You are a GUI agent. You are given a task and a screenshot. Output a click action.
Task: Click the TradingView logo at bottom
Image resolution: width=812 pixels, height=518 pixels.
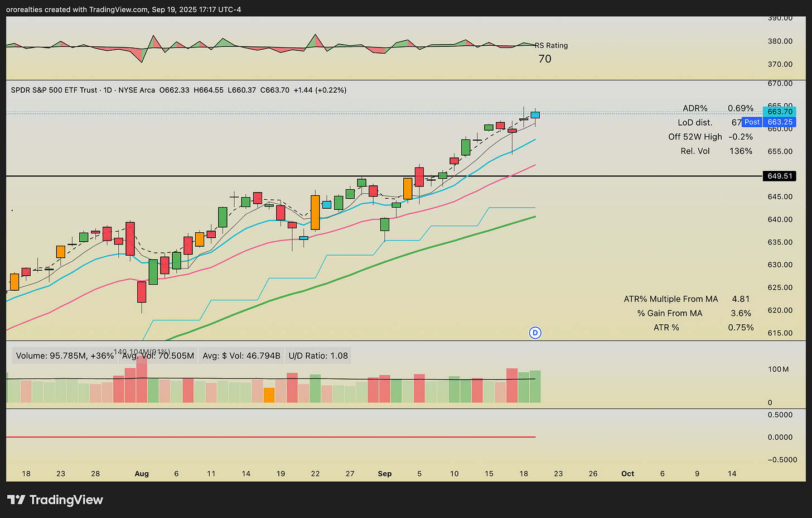coord(55,500)
